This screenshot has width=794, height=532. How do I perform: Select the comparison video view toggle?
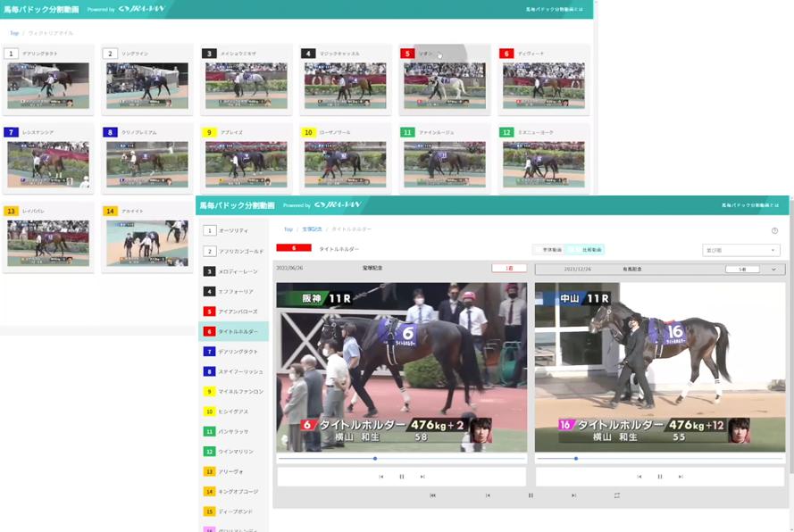tap(588, 250)
